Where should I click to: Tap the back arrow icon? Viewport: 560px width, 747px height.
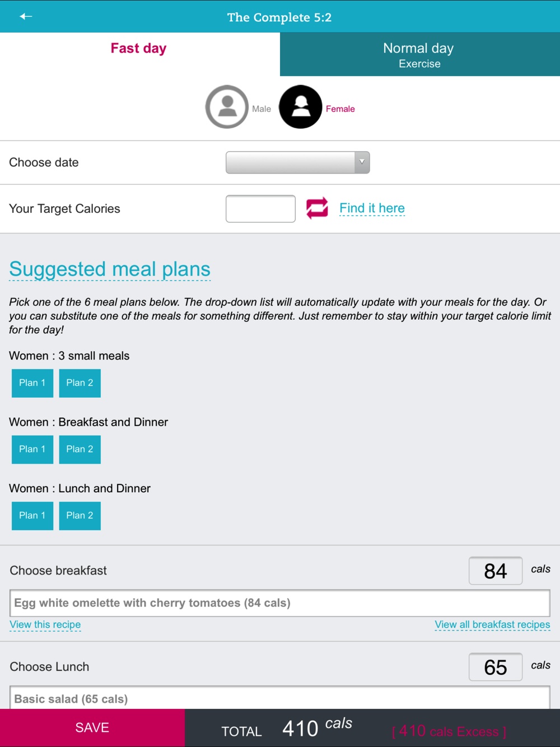point(26,16)
